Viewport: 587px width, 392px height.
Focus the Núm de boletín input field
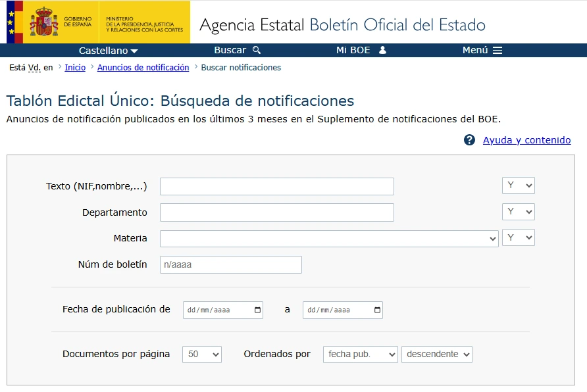tap(230, 265)
